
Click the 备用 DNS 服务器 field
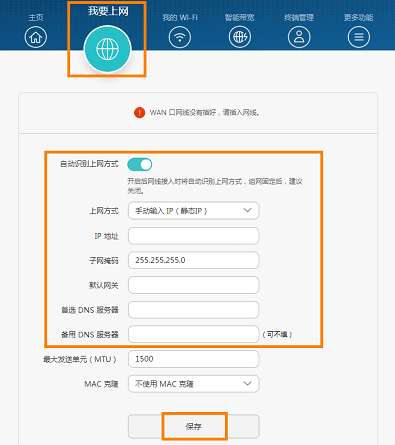point(193,334)
